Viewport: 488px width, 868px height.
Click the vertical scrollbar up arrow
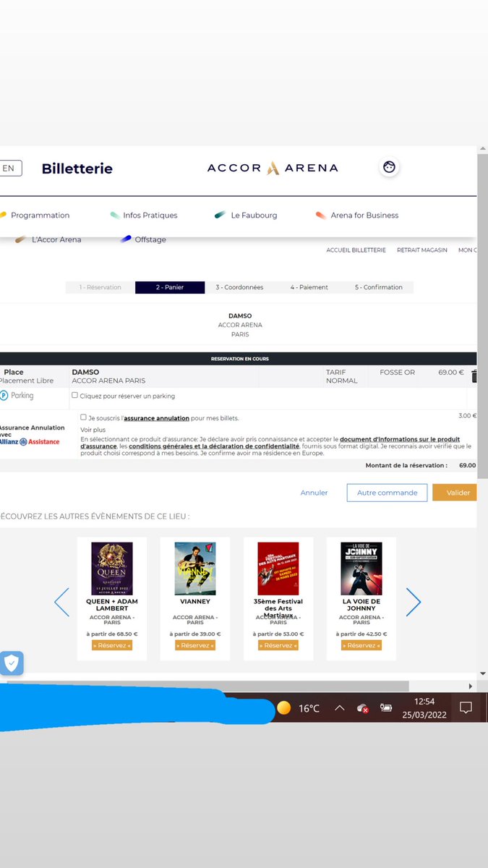[482, 150]
